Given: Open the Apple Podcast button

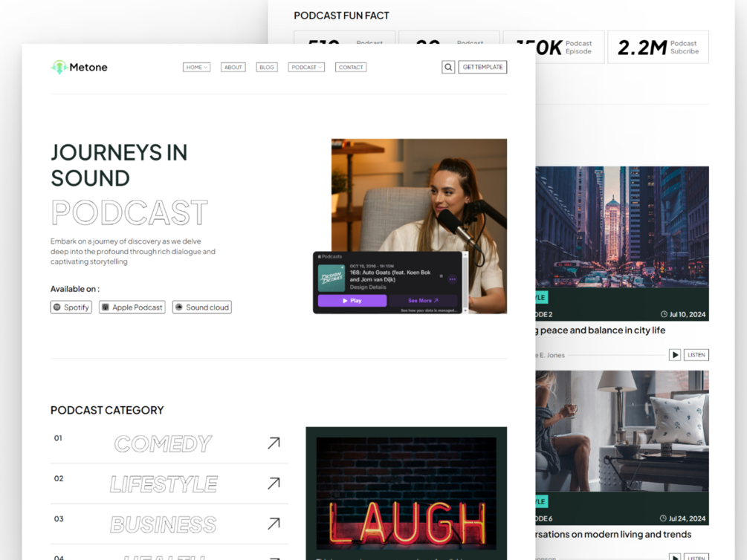Looking at the screenshot, I should [x=132, y=307].
